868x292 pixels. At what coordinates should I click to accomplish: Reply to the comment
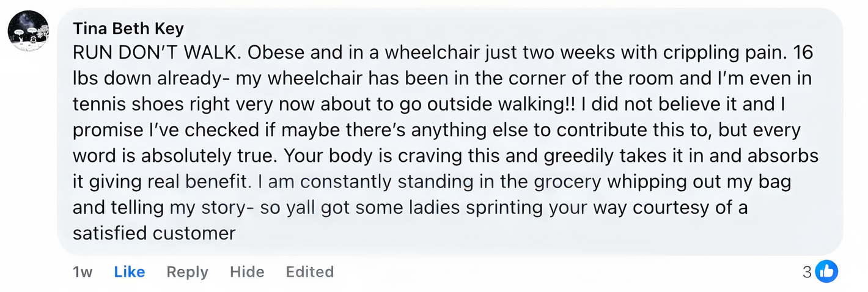187,272
